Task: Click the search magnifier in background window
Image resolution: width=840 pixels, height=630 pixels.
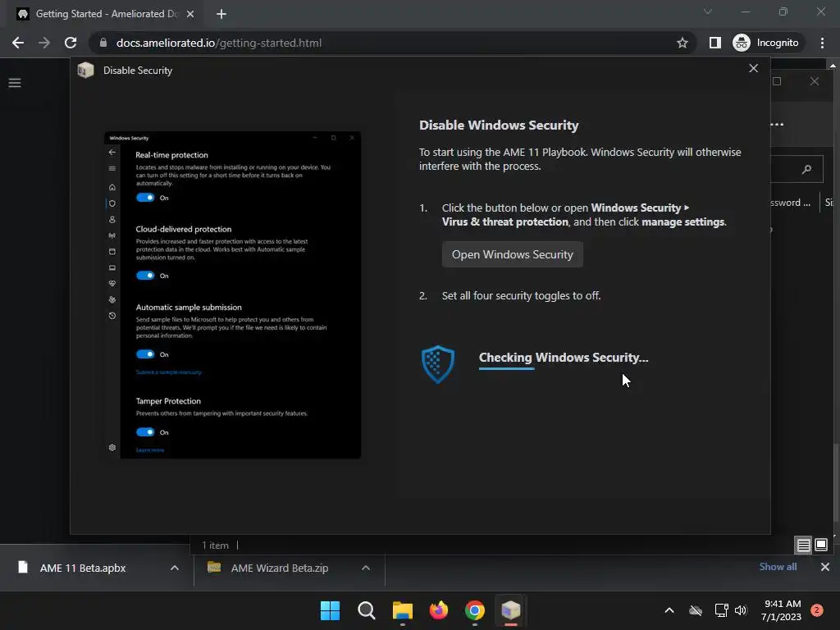Action: click(806, 169)
